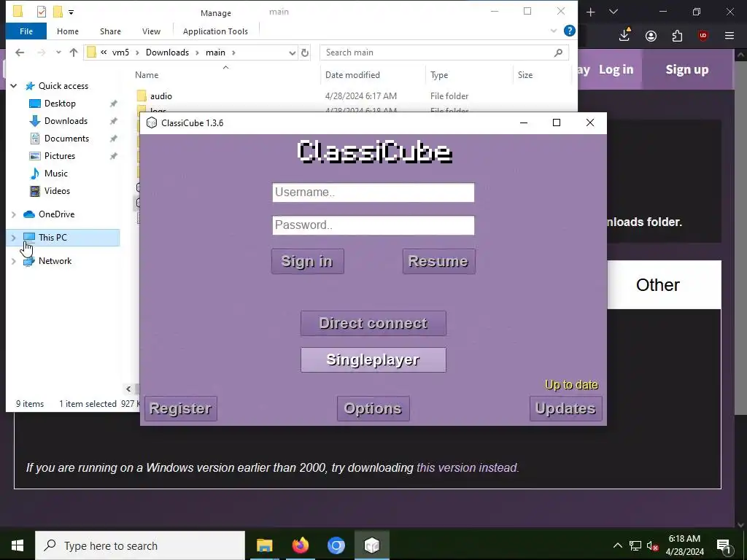This screenshot has width=747, height=560.
Task: Open Downloads in Quick access
Action: [66, 121]
